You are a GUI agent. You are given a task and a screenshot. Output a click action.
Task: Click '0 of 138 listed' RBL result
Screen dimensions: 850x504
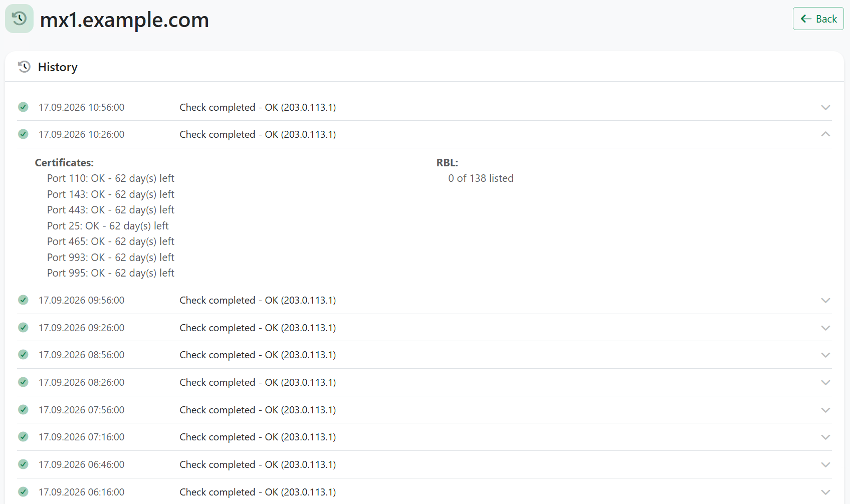click(481, 178)
